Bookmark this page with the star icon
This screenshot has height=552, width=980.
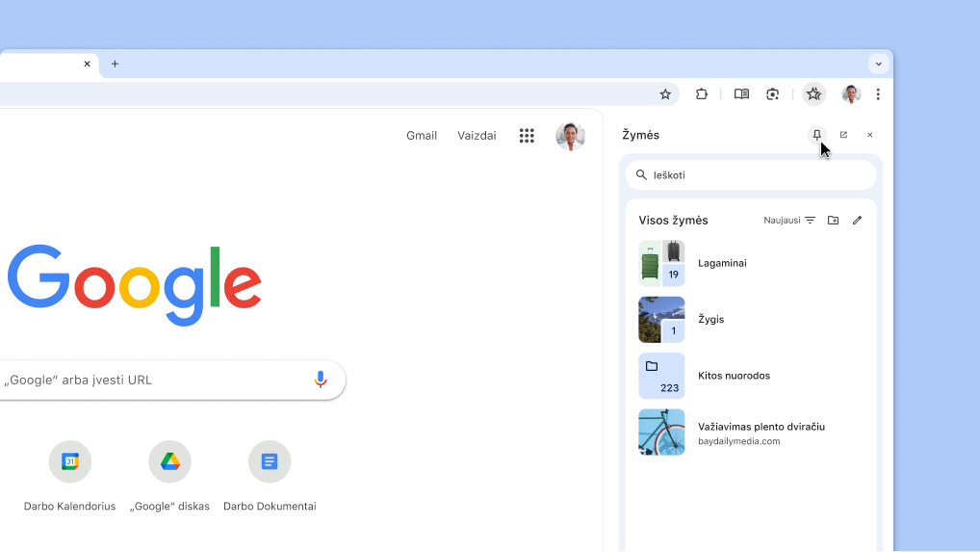coord(665,94)
